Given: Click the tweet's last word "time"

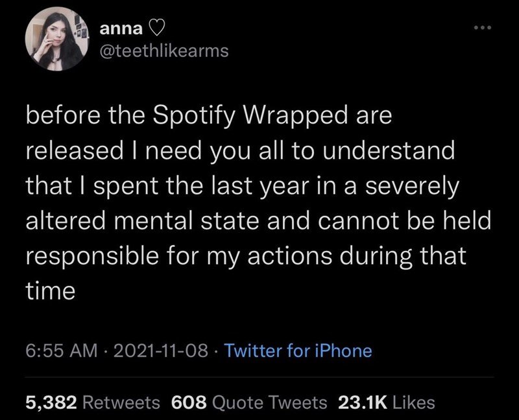Looking at the screenshot, I should (x=51, y=291).
